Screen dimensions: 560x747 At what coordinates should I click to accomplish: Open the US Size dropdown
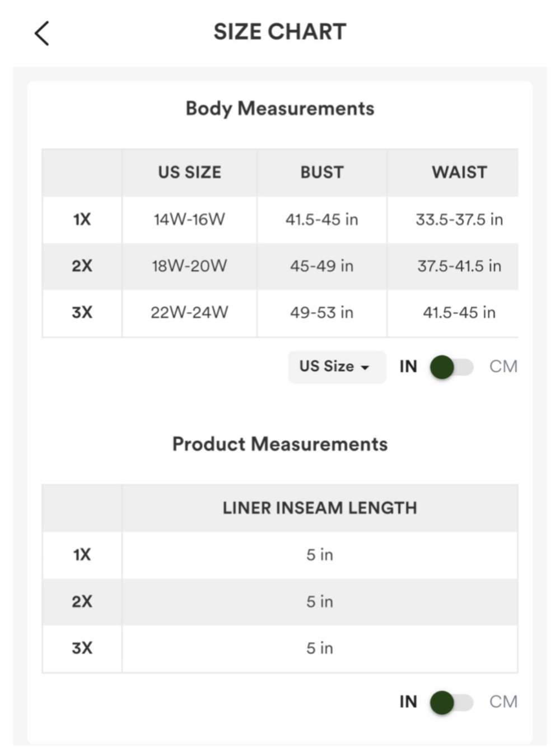(337, 367)
